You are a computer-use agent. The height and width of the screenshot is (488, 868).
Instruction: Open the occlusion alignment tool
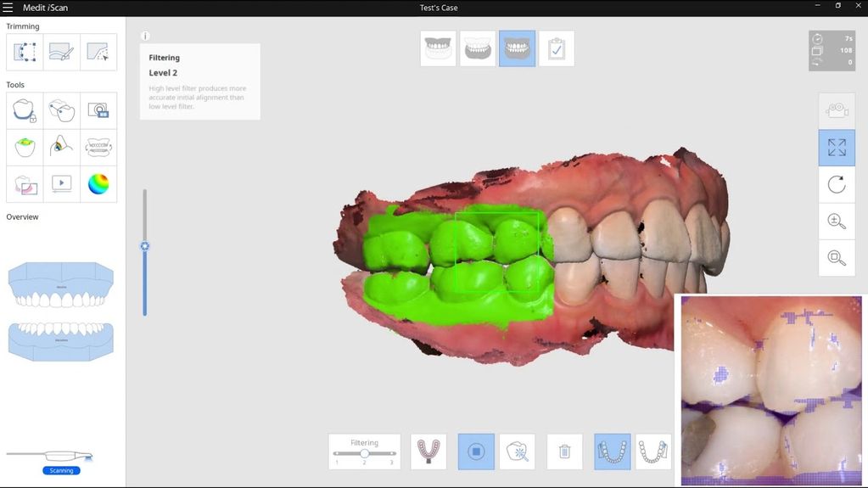pos(98,148)
